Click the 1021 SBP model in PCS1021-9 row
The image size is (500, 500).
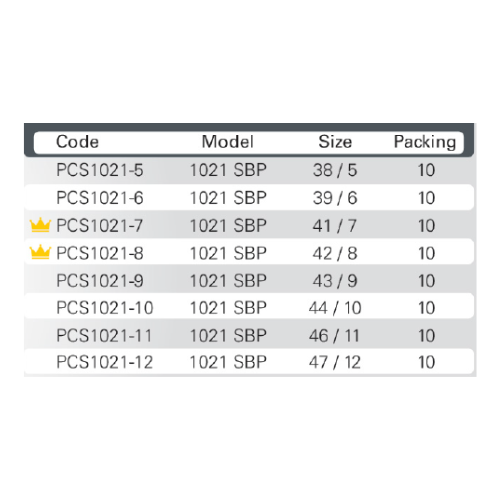click(x=228, y=281)
